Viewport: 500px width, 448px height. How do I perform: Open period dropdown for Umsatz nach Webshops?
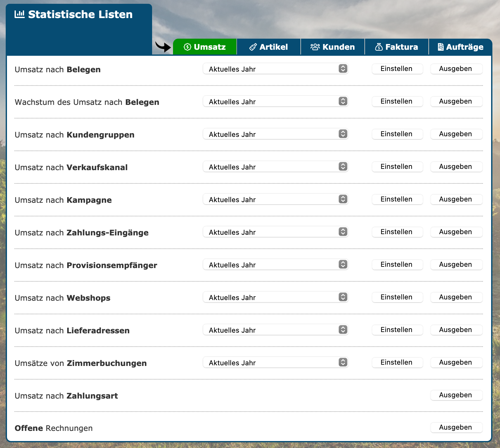pos(275,297)
